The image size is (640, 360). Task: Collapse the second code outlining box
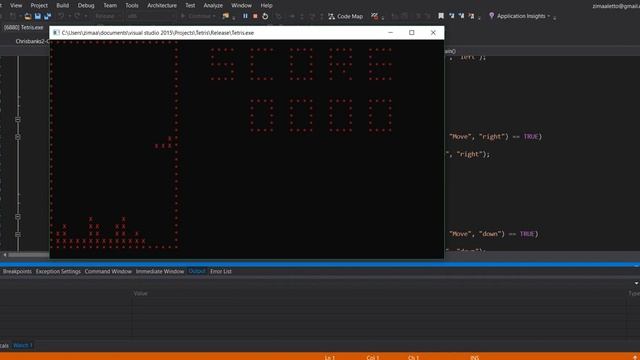[x=18, y=137]
